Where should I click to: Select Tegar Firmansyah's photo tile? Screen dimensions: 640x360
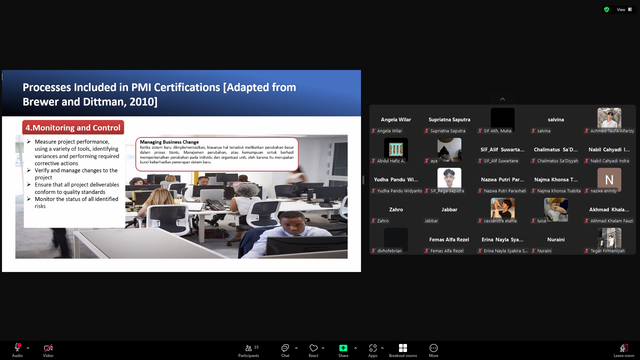pyautogui.click(x=609, y=240)
